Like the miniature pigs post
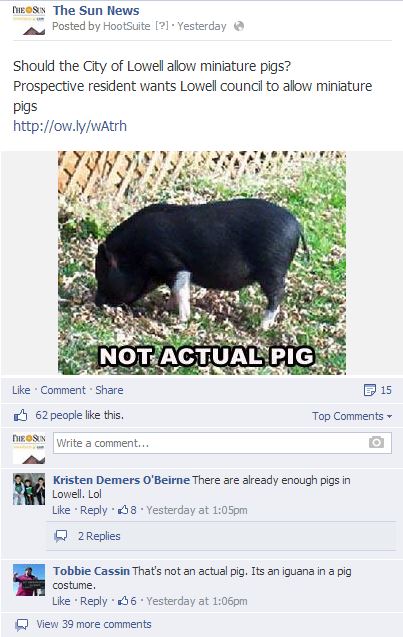403x637 pixels. (x=21, y=390)
